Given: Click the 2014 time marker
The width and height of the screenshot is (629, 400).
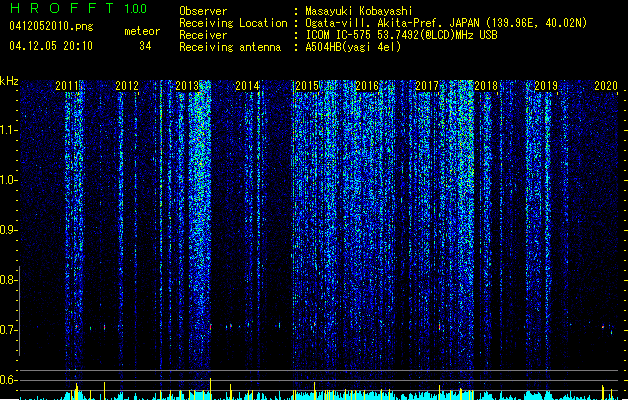Looking at the screenshot, I should [x=247, y=85].
